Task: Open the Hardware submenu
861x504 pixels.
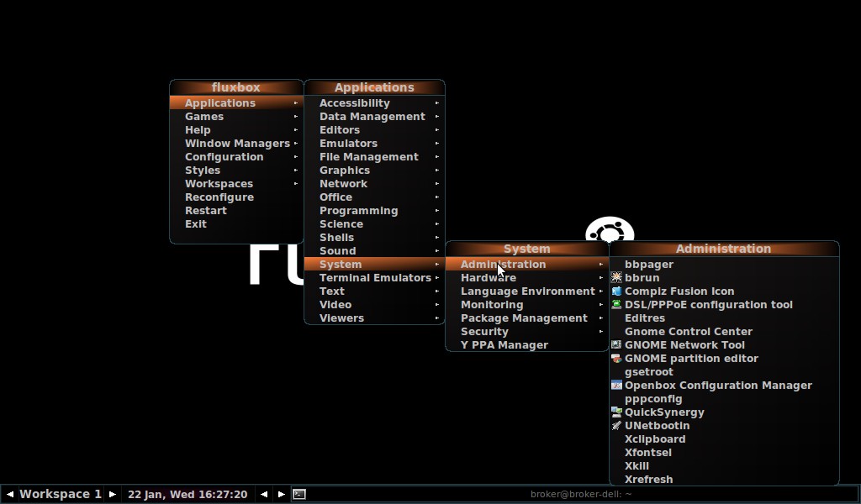Action: [x=527, y=277]
